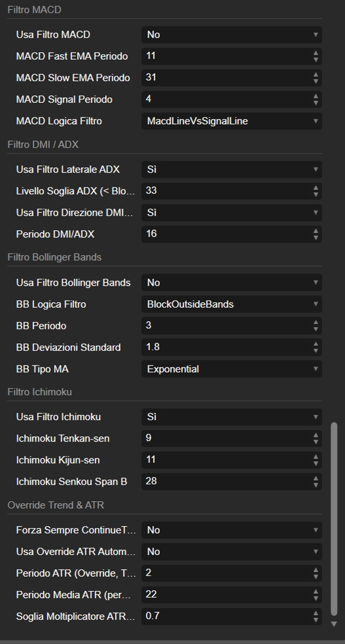Open the BB Tipo MA dropdown
This screenshot has width=345, height=644.
[x=231, y=369]
